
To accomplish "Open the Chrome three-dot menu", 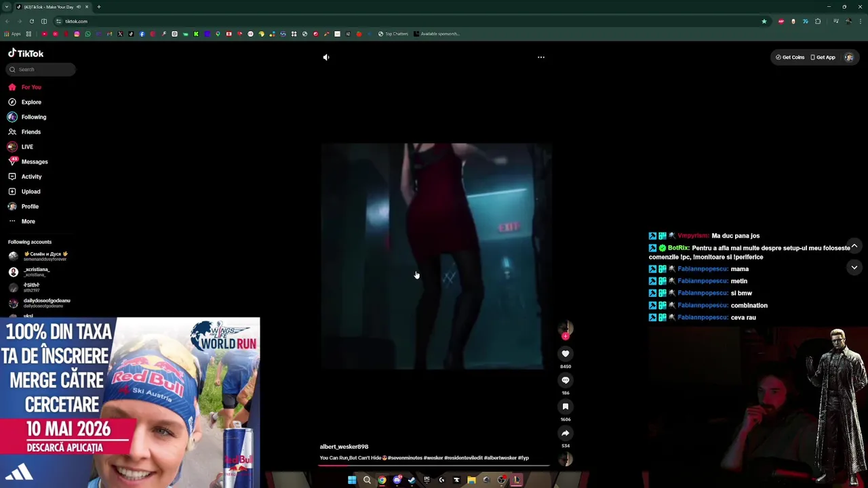I will pyautogui.click(x=861, y=21).
